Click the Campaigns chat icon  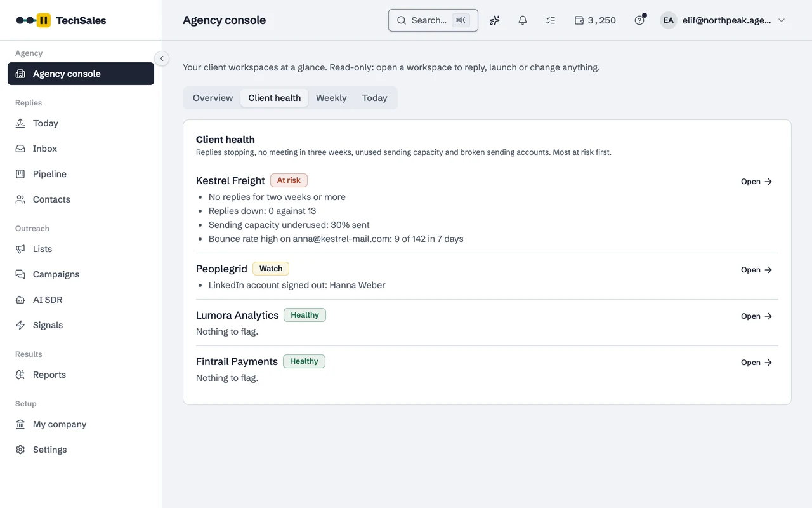pos(20,274)
